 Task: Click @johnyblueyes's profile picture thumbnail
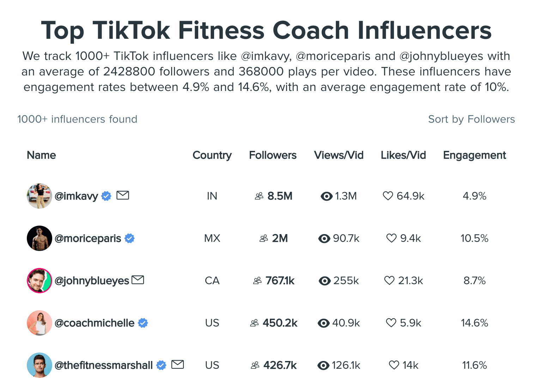point(39,281)
